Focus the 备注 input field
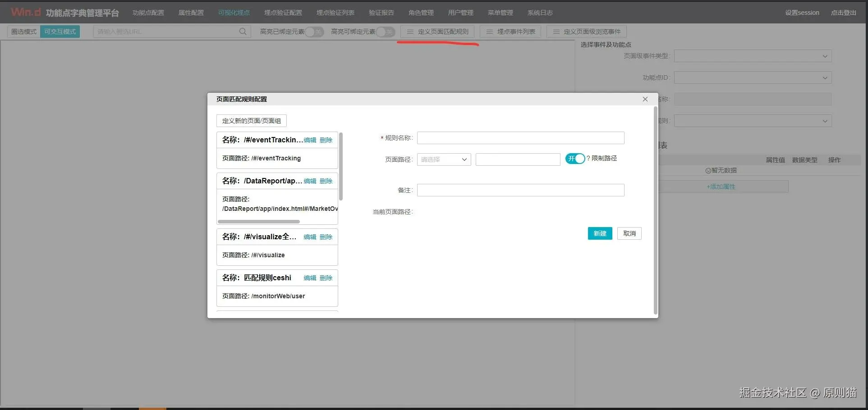Screen dimensions: 868x410 point(521,190)
